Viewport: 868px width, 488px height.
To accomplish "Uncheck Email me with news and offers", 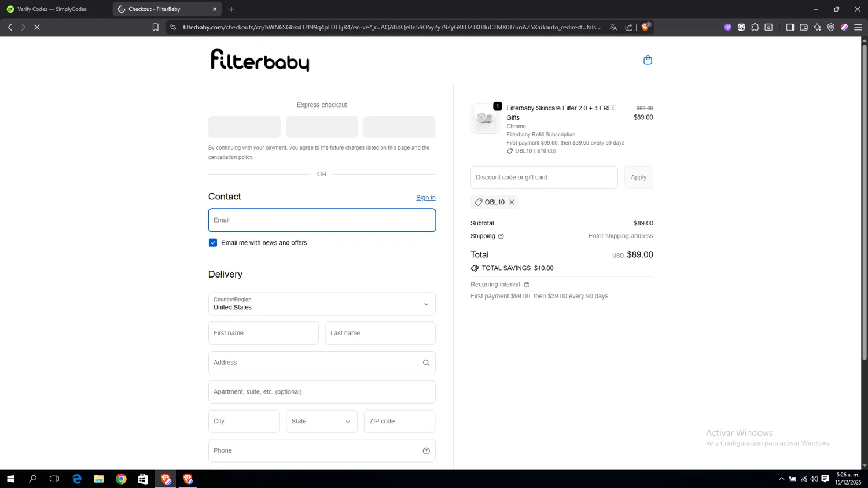I will tap(213, 243).
